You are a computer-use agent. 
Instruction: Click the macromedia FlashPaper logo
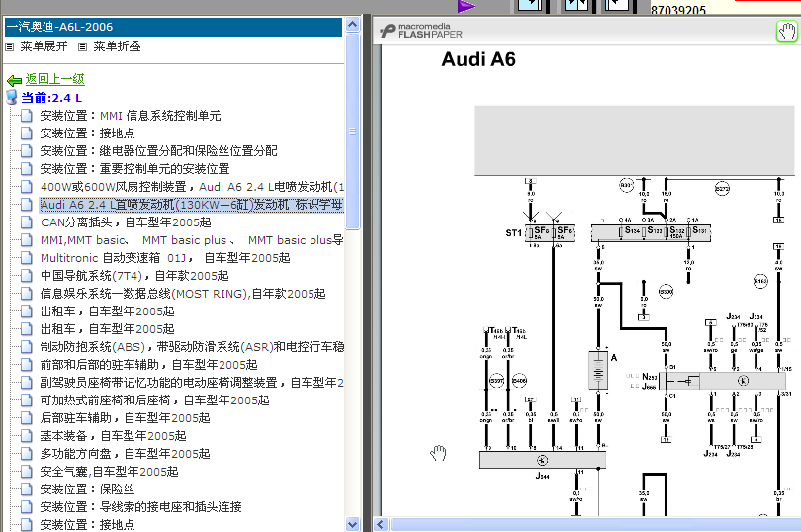pyautogui.click(x=421, y=32)
